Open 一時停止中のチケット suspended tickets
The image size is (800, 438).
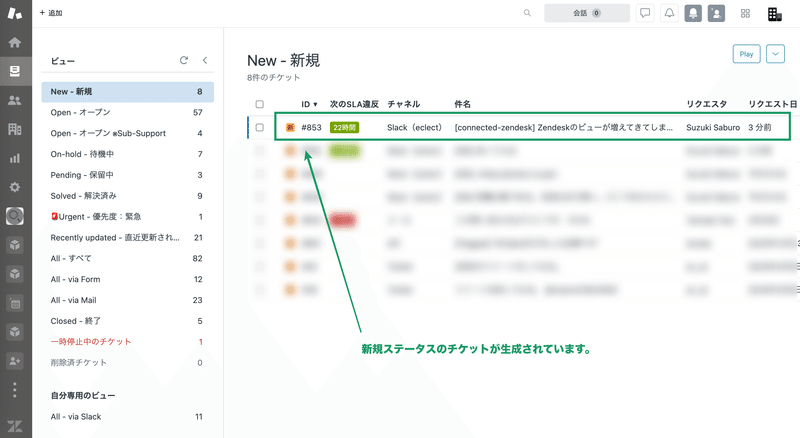(128, 342)
